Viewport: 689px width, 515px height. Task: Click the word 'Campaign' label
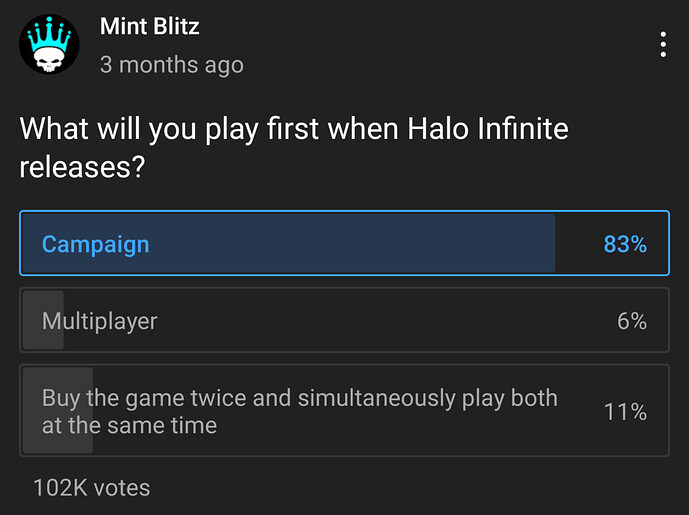(x=95, y=244)
